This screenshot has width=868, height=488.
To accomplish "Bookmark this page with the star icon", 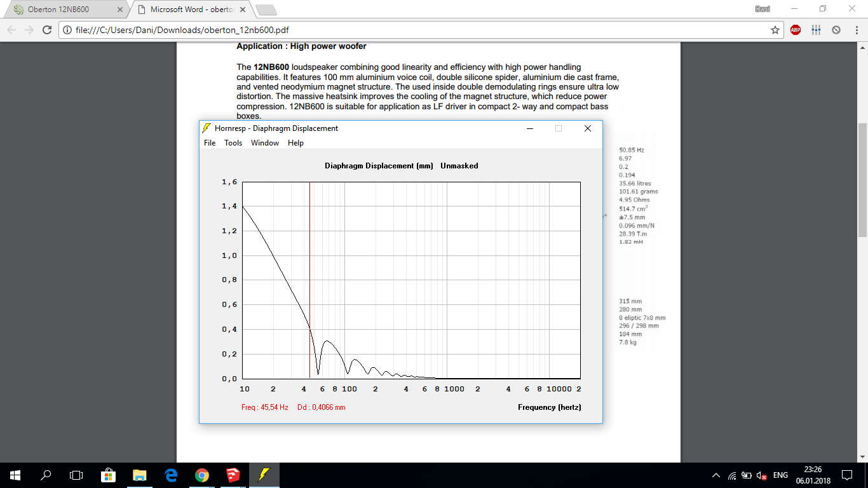I will pos(775,30).
